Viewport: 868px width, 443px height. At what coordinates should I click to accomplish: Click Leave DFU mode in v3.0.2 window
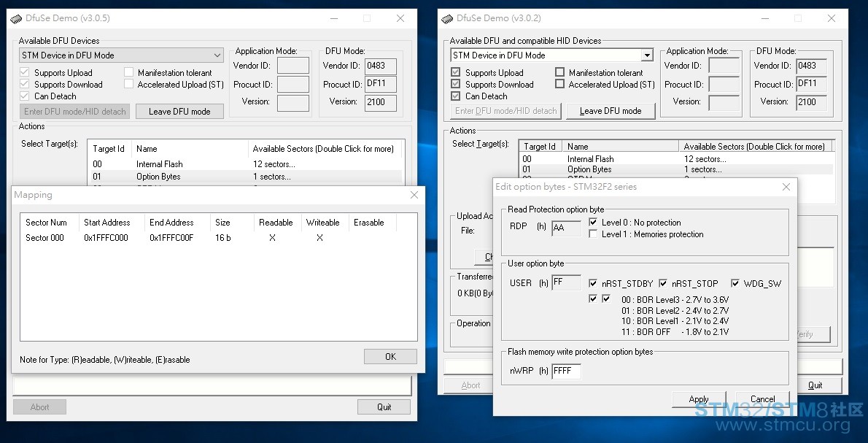pyautogui.click(x=611, y=111)
